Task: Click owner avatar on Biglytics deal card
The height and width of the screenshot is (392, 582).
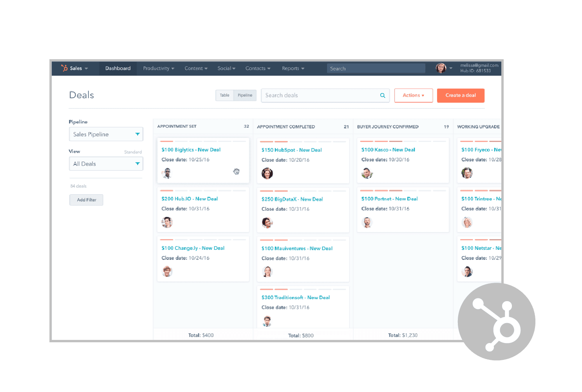Action: 167,173
